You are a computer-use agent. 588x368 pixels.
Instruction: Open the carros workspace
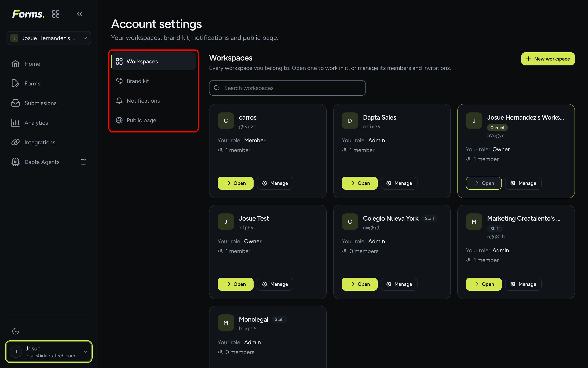[235, 183]
